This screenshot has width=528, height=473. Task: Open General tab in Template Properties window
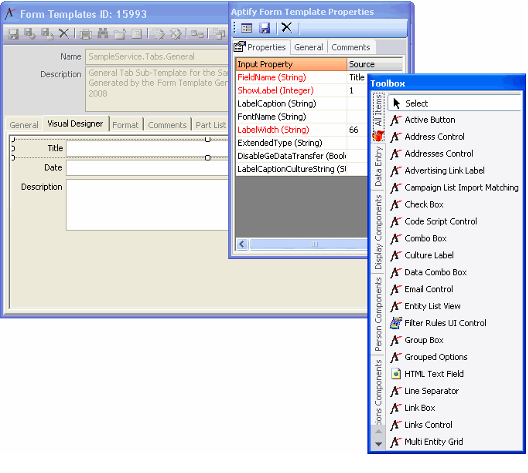[308, 47]
